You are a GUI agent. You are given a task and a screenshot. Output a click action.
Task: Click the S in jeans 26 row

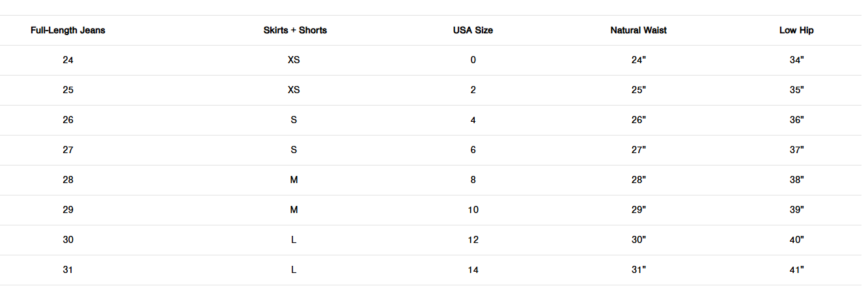(x=294, y=120)
